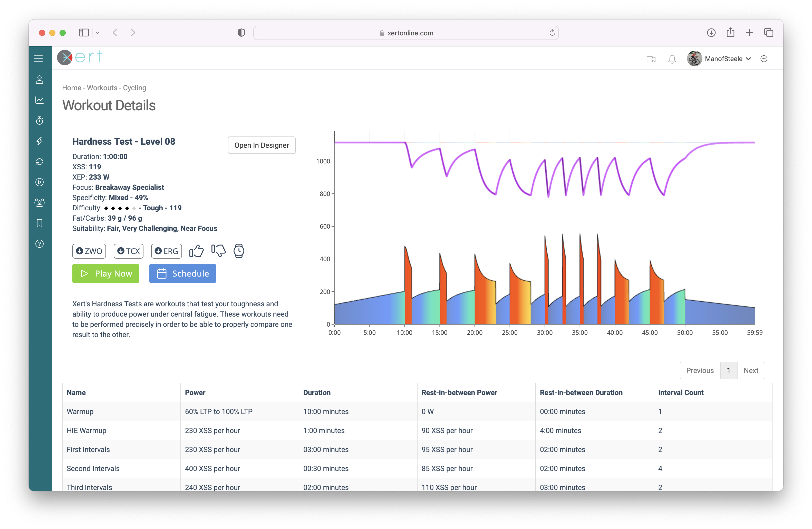Click the video camera header icon
This screenshot has height=529, width=812.
click(651, 59)
